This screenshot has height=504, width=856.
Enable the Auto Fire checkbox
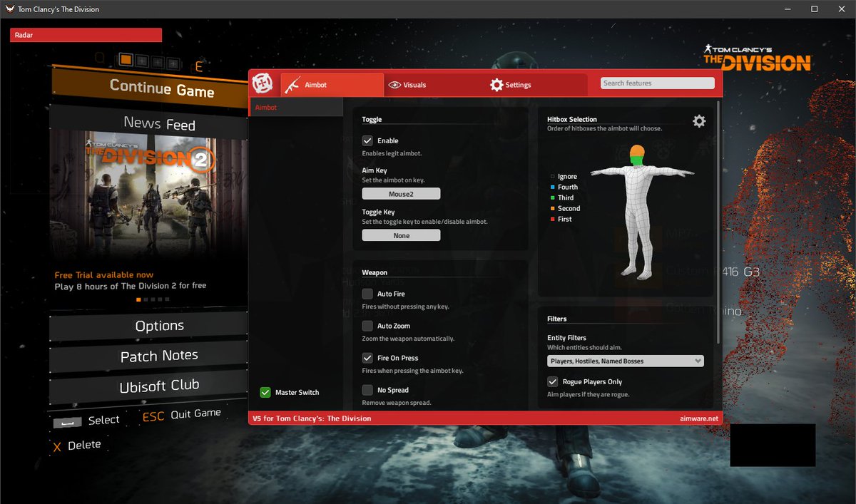(367, 294)
